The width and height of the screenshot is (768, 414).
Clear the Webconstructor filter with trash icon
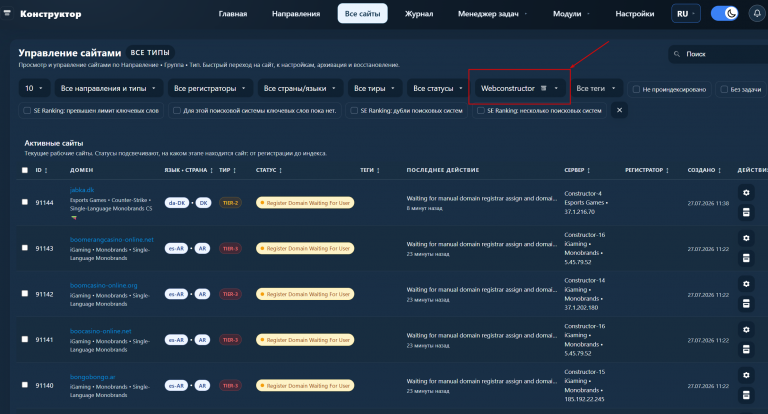click(x=543, y=88)
